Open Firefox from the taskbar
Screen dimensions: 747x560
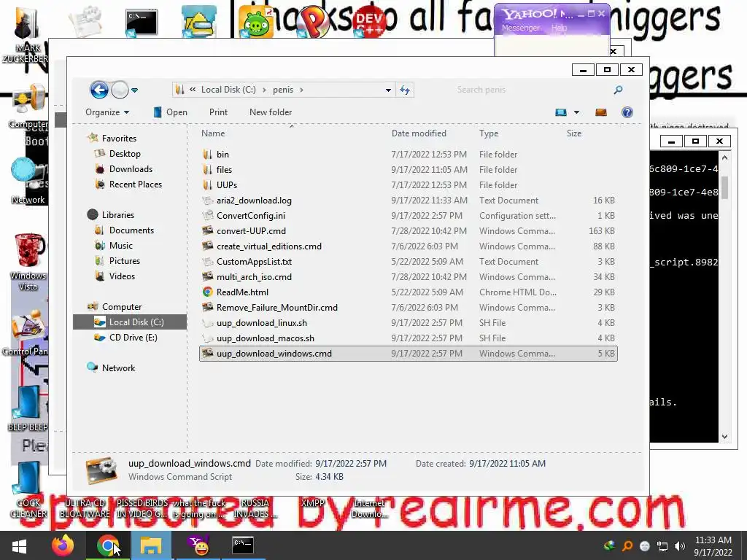[x=63, y=545]
